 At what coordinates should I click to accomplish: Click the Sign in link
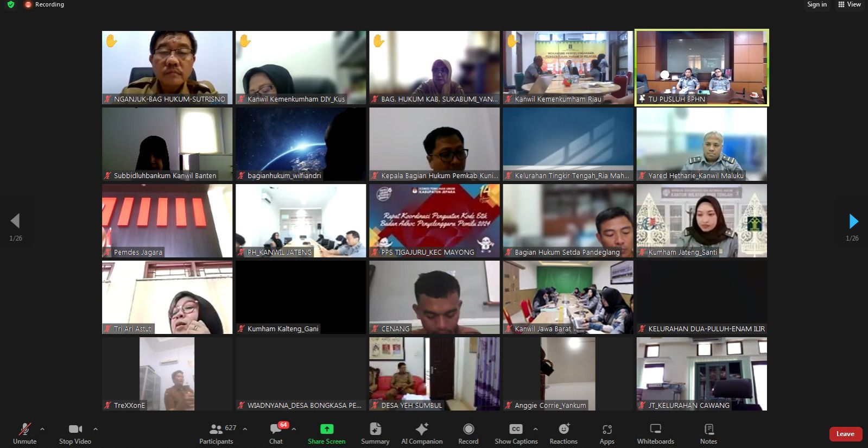pos(816,4)
